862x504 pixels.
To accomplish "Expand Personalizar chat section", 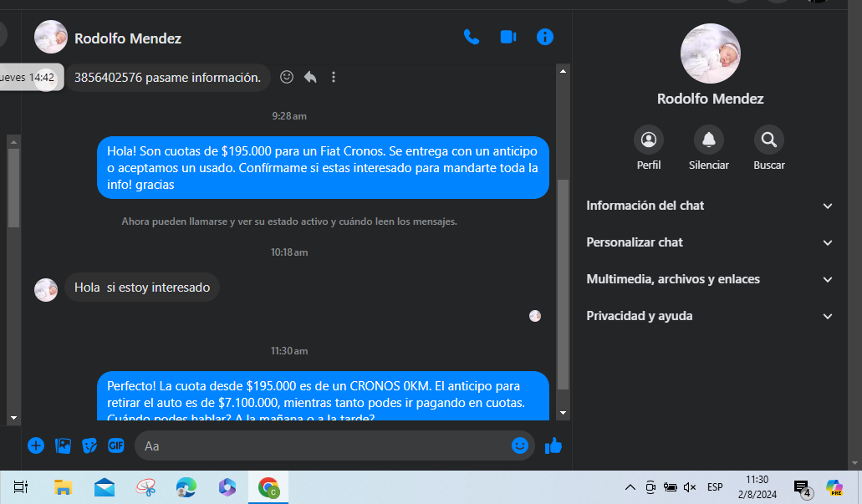I will pyautogui.click(x=709, y=242).
